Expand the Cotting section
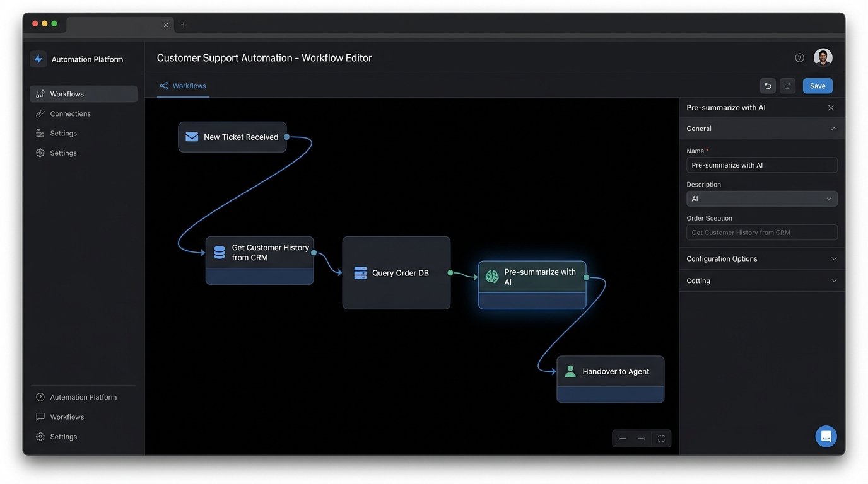The height and width of the screenshot is (484, 868). click(x=761, y=280)
